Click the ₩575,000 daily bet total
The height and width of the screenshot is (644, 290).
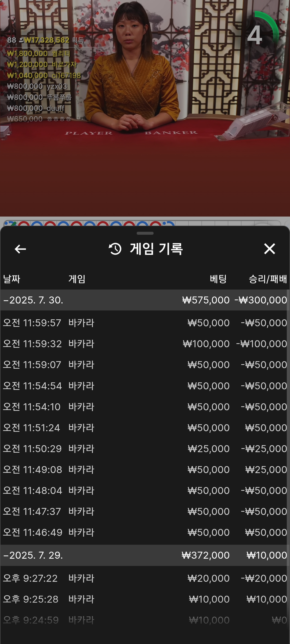click(206, 300)
